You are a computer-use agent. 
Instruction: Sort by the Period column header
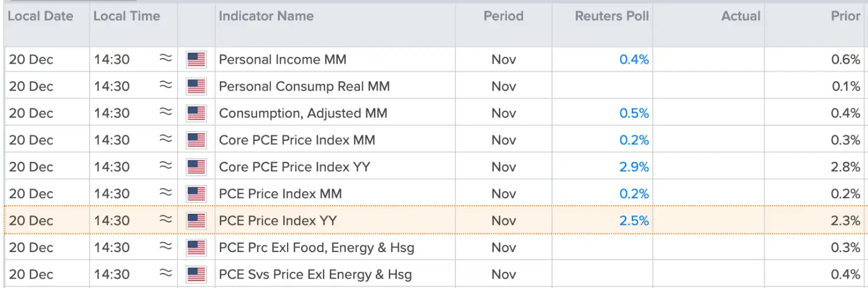(x=503, y=16)
